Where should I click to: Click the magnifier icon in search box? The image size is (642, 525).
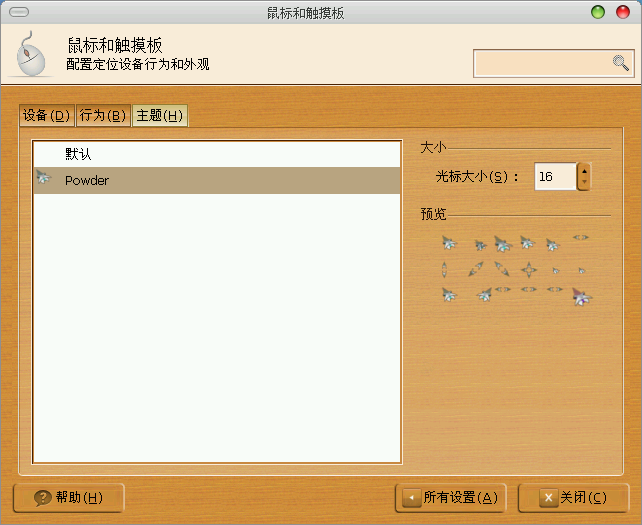pyautogui.click(x=621, y=63)
